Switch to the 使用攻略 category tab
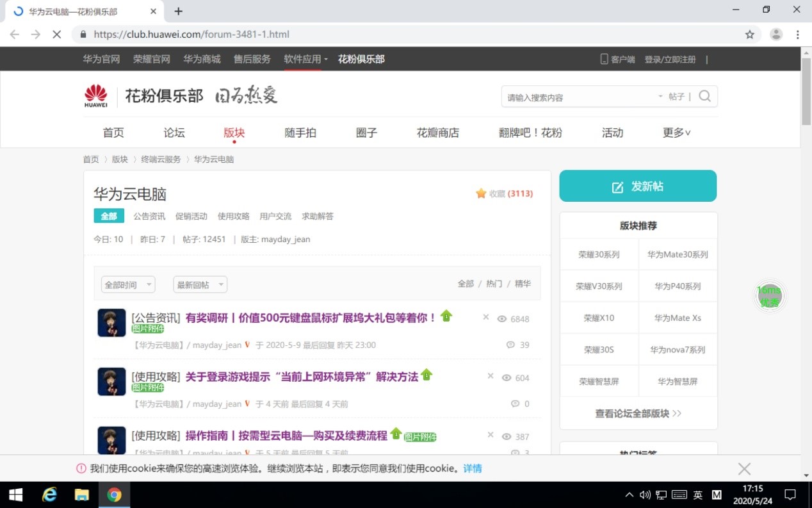The width and height of the screenshot is (812, 508). click(233, 216)
